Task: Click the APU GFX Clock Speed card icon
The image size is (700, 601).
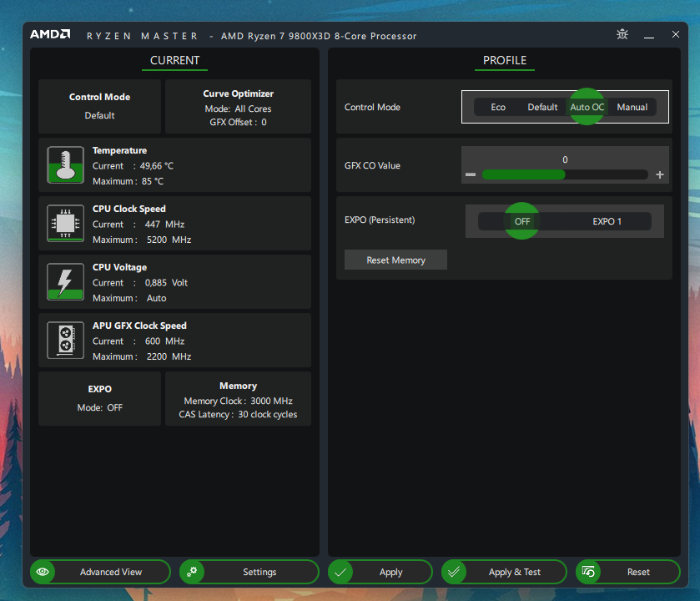Action: (x=65, y=341)
